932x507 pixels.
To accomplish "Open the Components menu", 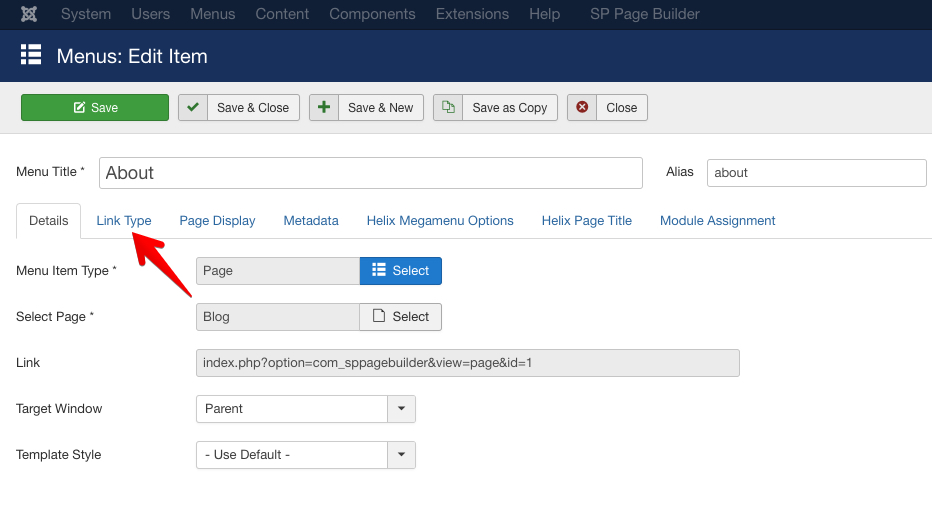I will pos(372,14).
